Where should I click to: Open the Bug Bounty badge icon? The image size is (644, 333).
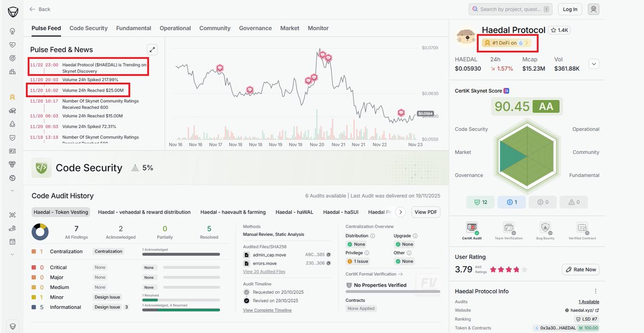545,228
